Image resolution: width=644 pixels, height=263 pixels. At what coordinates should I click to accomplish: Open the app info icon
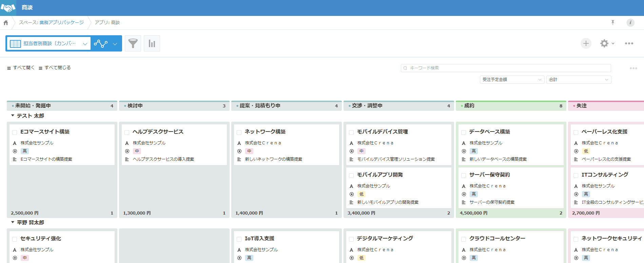(x=630, y=23)
